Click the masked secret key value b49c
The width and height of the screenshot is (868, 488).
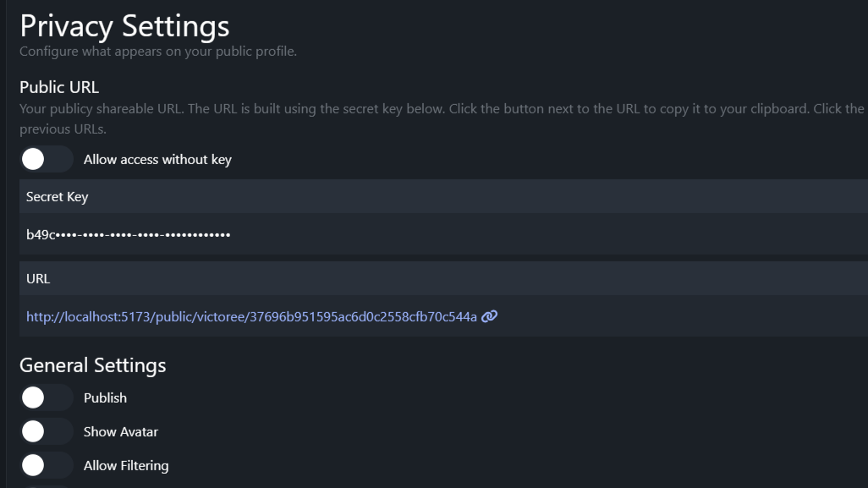(x=128, y=234)
